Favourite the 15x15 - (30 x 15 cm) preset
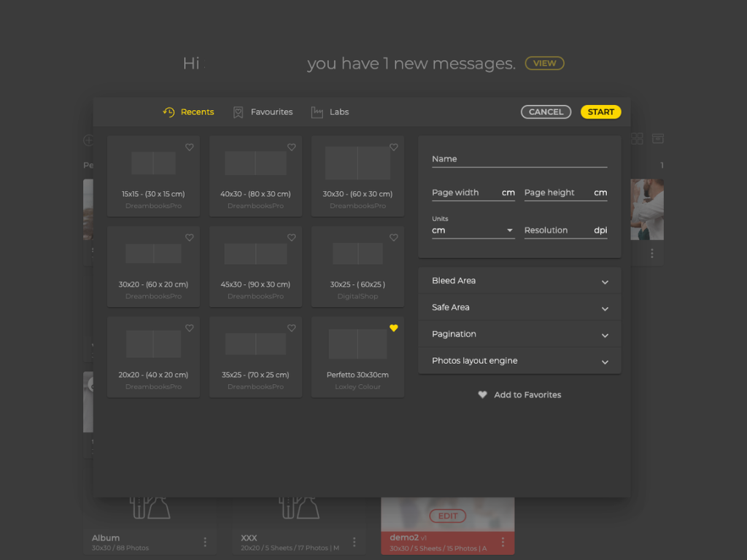 [190, 147]
